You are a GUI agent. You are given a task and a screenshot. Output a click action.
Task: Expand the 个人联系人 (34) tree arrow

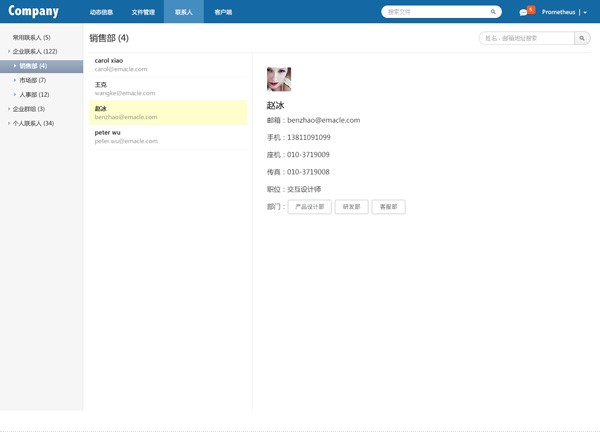click(x=9, y=123)
